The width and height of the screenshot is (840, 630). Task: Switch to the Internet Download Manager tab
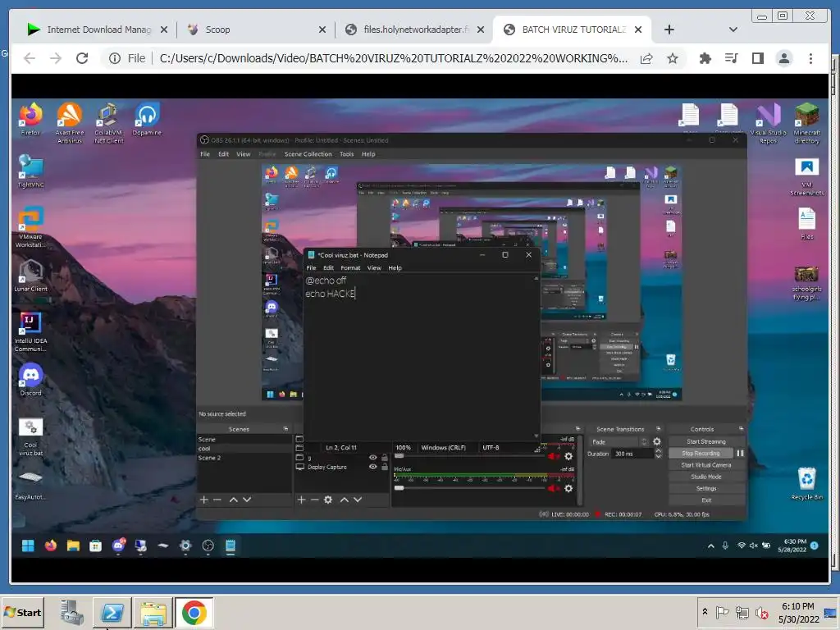[97, 30]
